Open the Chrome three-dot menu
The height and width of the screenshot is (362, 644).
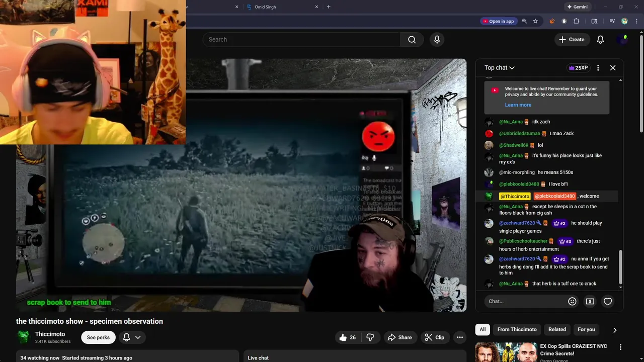point(637,21)
